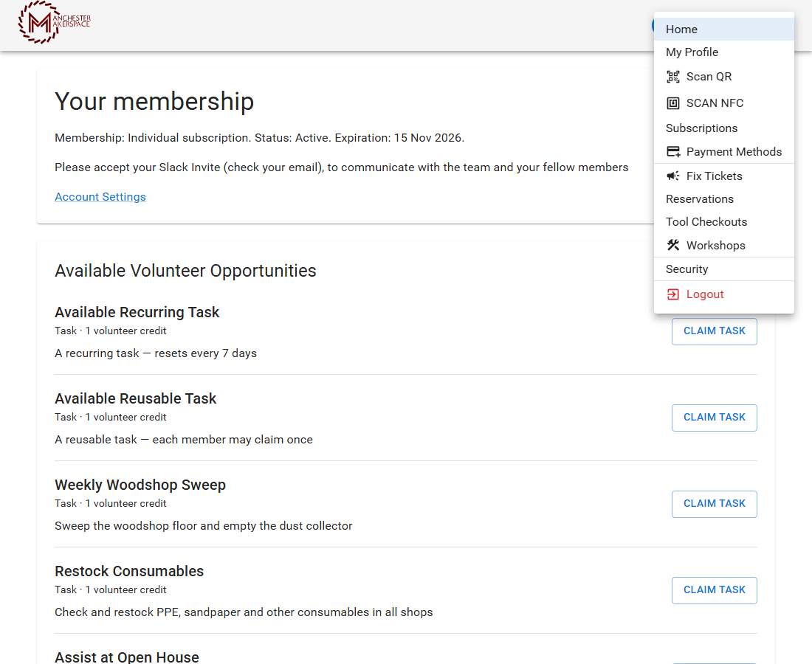Open My Profile from the menu
The image size is (812, 664).
724,52
